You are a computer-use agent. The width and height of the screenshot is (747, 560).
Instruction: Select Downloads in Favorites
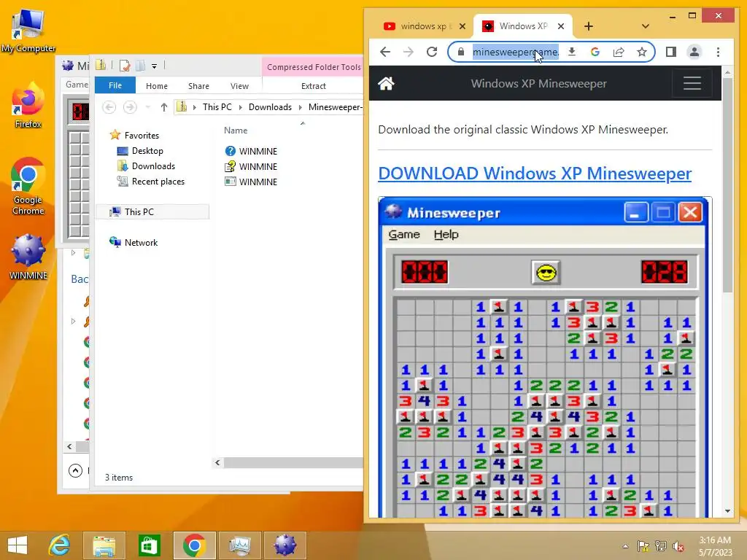pyautogui.click(x=146, y=166)
